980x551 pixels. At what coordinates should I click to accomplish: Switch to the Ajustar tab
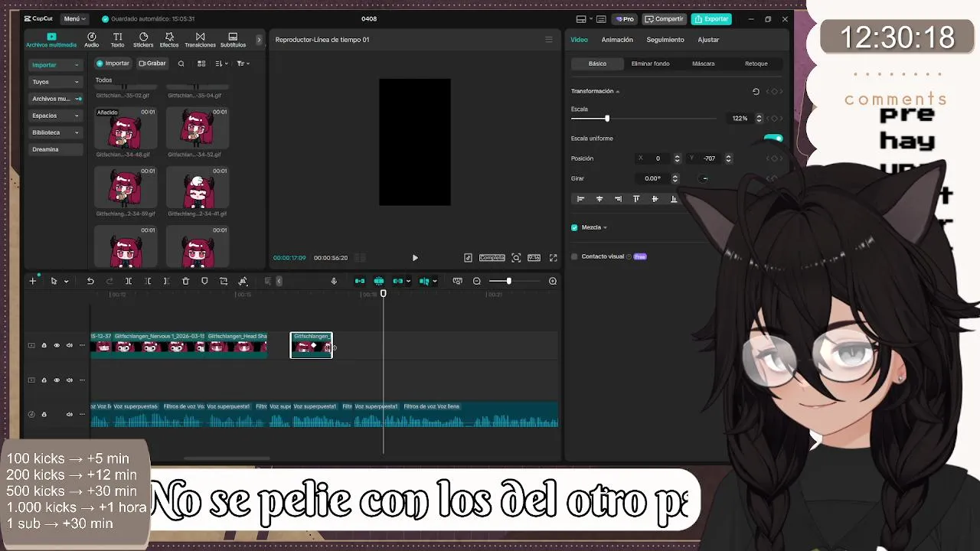click(x=708, y=40)
